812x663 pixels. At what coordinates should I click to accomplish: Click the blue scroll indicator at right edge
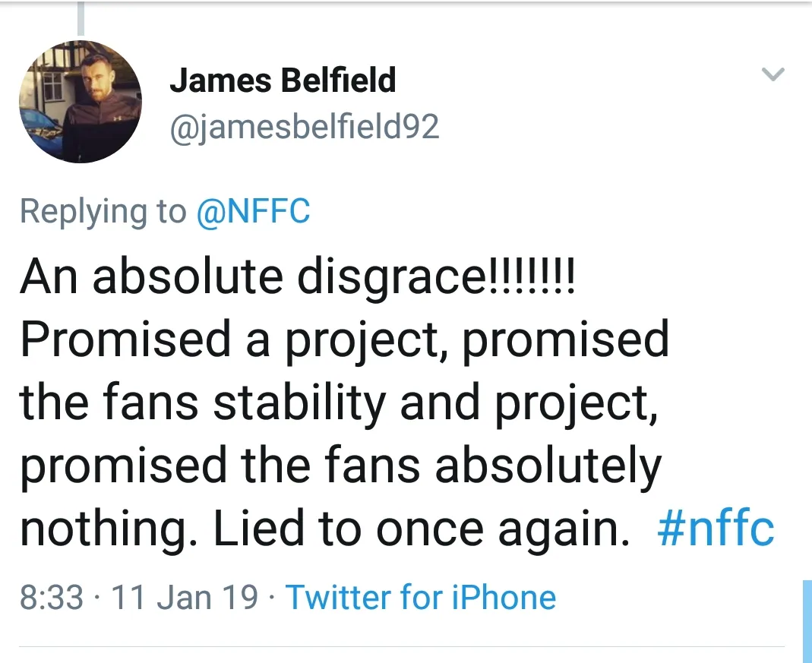(x=807, y=619)
